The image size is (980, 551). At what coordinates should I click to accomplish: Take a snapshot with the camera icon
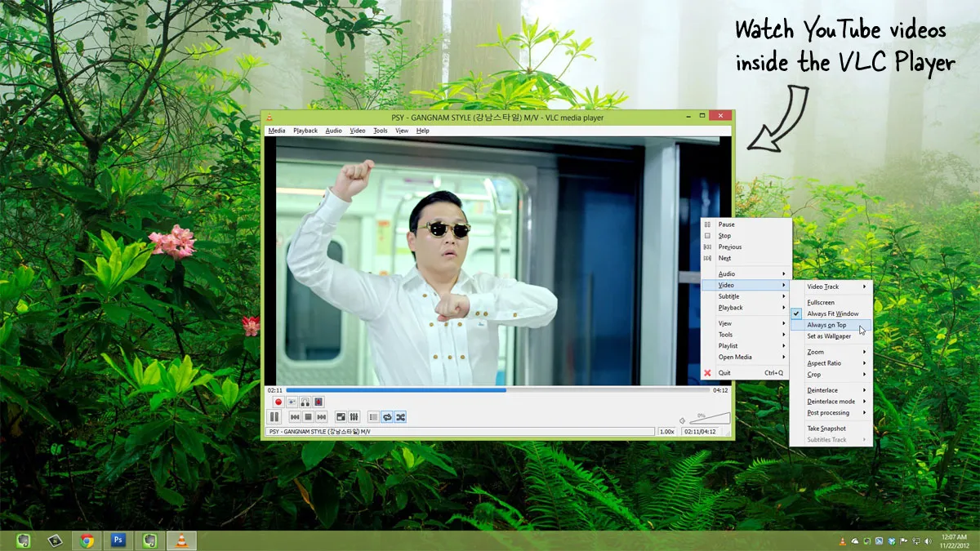pos(292,402)
